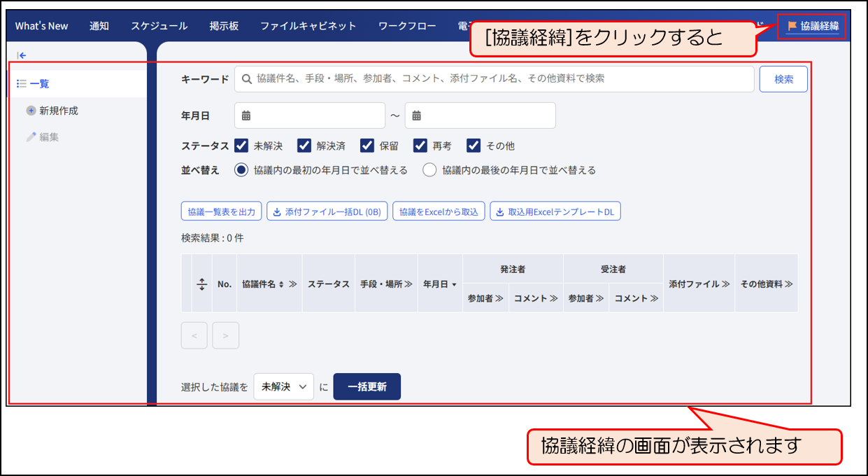Image resolution: width=868 pixels, height=476 pixels.
Task: Go to the previous page with <
Action: click(x=194, y=335)
